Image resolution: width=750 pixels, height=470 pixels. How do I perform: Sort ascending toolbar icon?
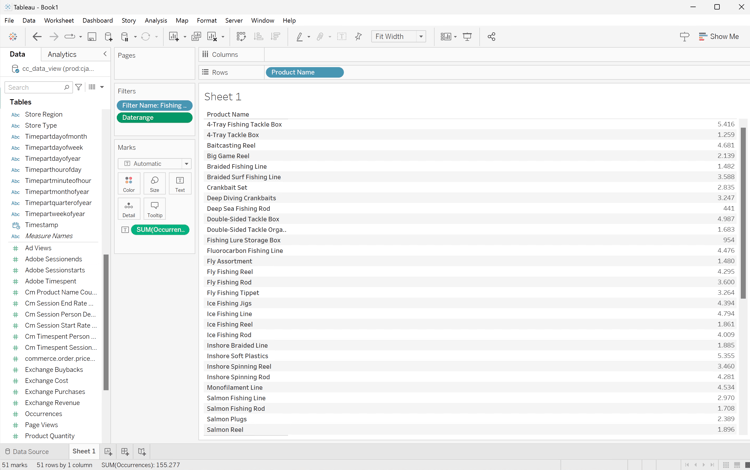(258, 37)
